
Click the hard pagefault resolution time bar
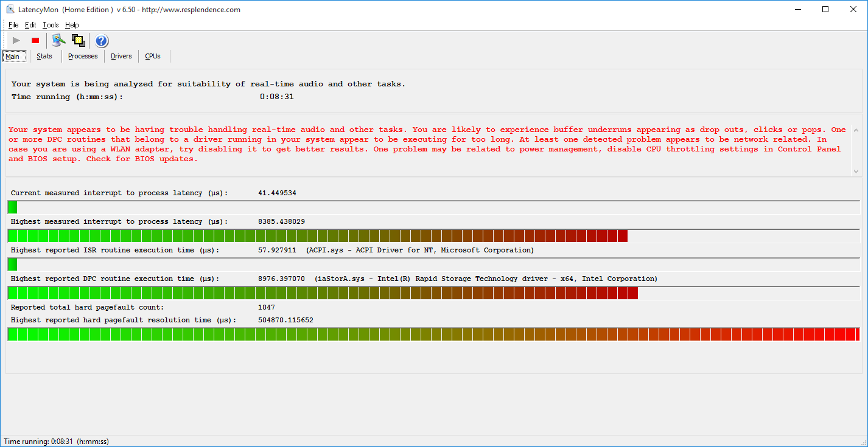click(433, 334)
